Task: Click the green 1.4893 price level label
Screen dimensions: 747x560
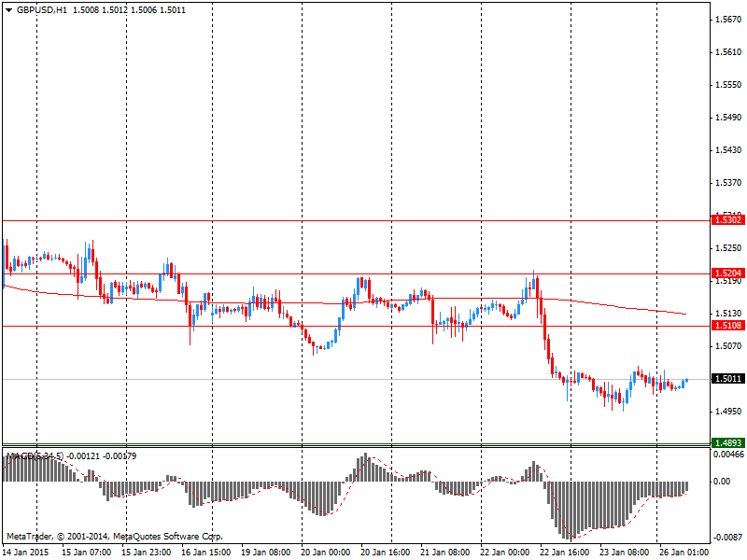Action: [728, 442]
